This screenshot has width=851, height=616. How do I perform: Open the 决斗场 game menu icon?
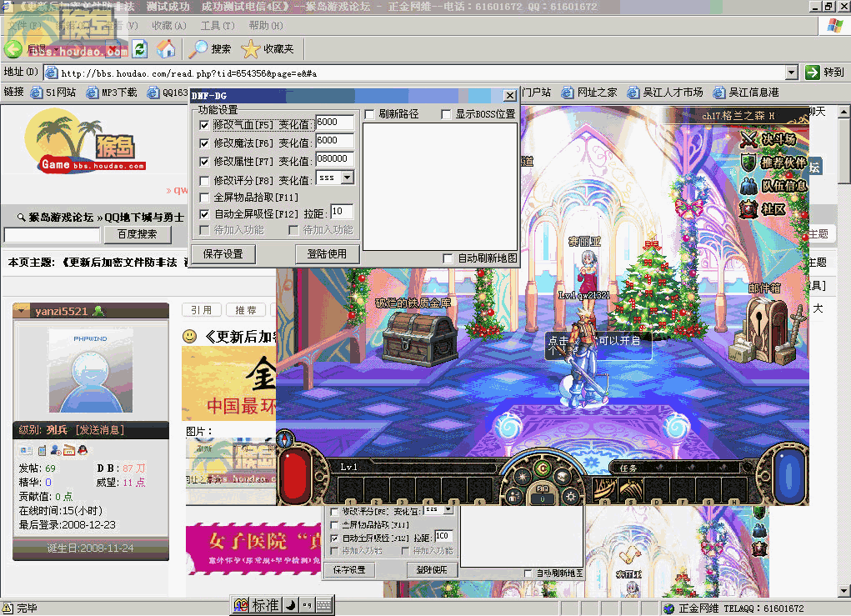click(x=749, y=139)
